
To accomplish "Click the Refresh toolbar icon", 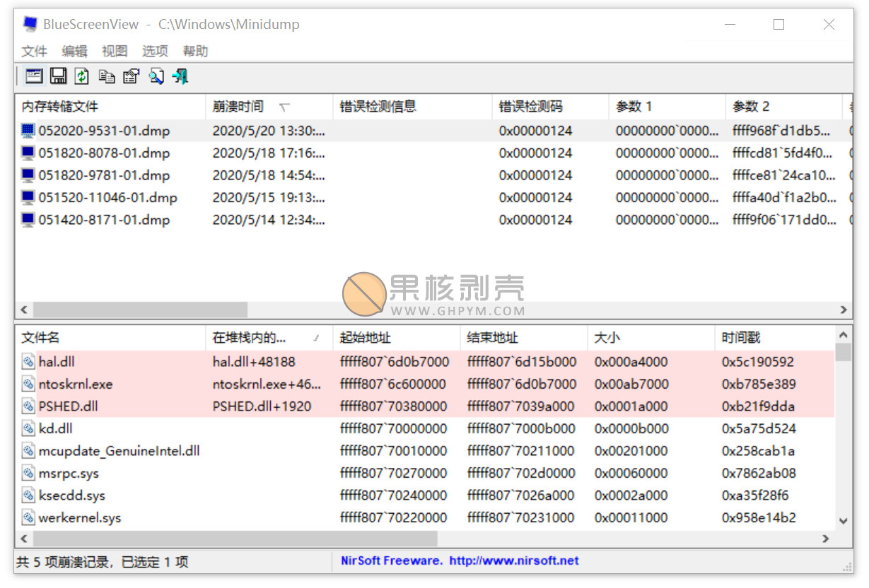I will pyautogui.click(x=82, y=76).
